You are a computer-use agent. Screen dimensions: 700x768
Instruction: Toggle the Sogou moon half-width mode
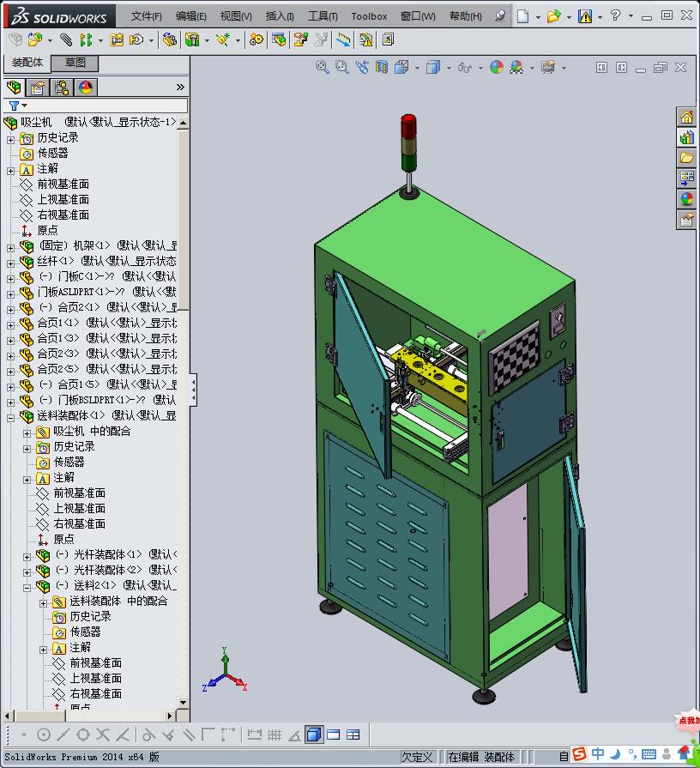[616, 754]
